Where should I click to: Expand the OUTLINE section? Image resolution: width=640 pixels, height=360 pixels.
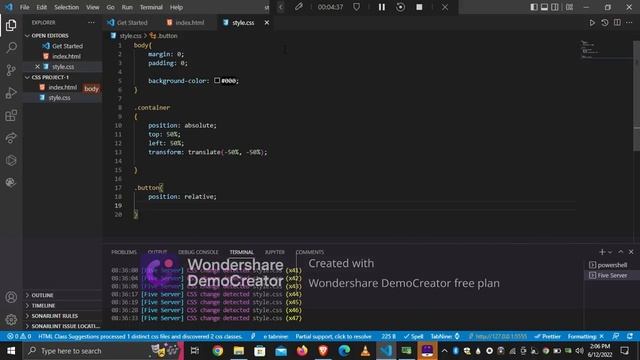pos(42,295)
